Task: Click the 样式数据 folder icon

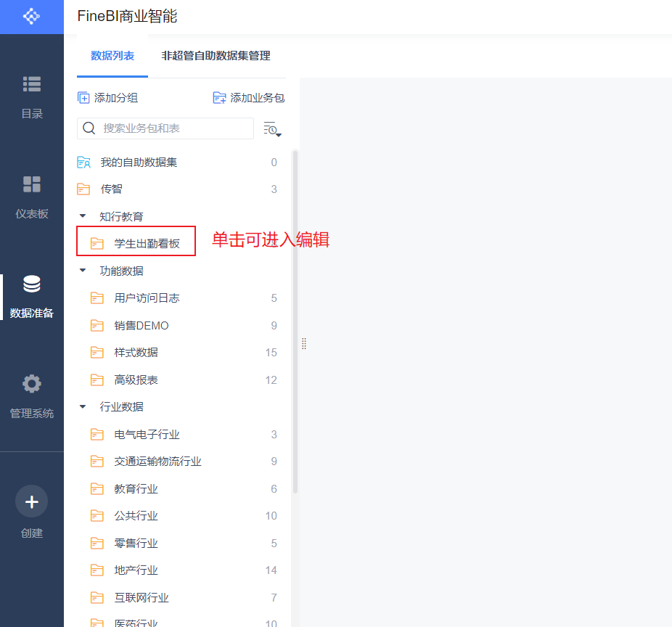Action: (x=97, y=352)
